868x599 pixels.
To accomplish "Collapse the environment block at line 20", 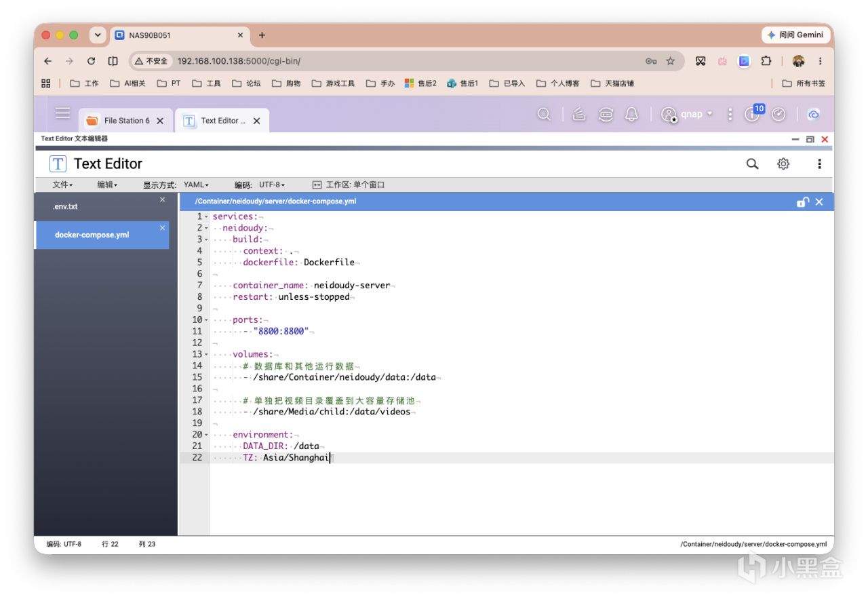I will 207,435.
